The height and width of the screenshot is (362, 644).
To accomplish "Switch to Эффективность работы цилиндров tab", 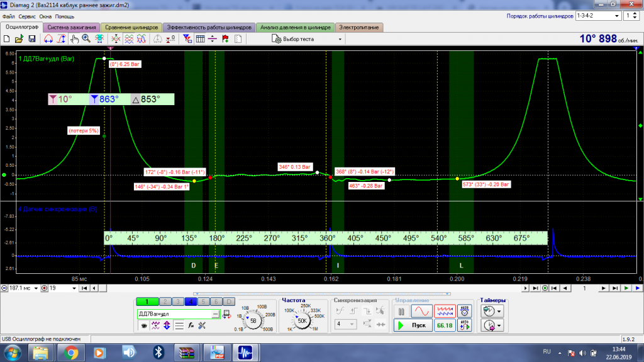I will 209,28.
